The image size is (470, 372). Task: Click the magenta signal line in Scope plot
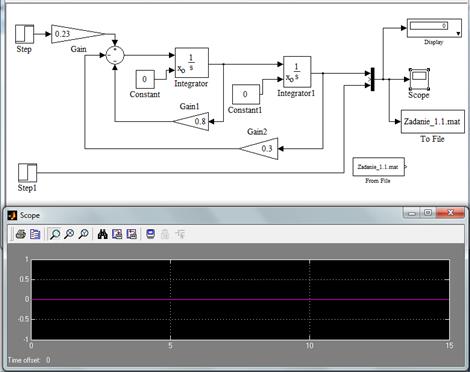click(x=240, y=299)
